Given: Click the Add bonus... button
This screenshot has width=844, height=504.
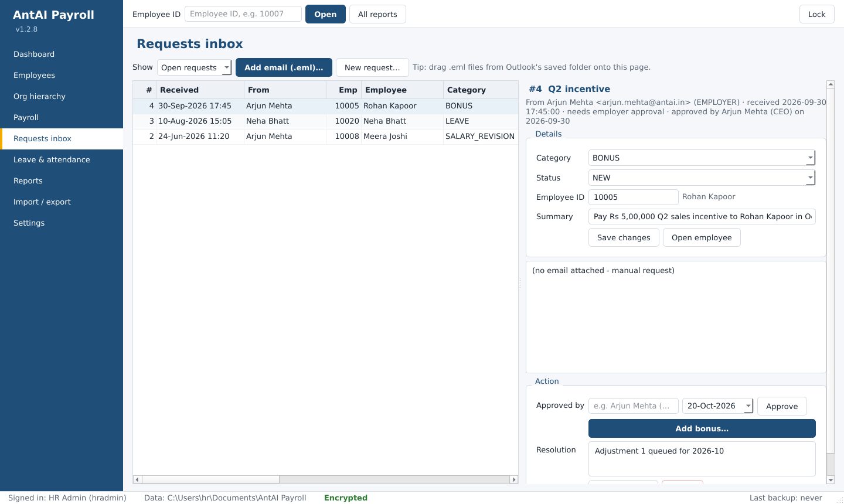Looking at the screenshot, I should pyautogui.click(x=702, y=428).
